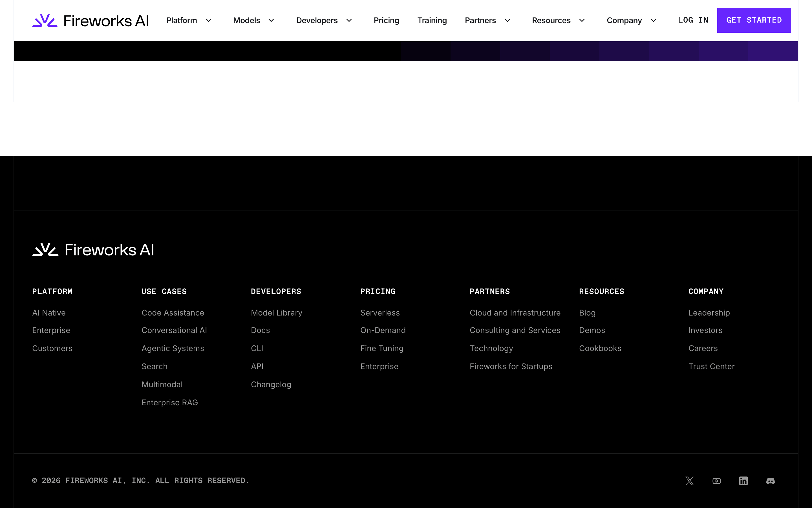Expand the Partners dropdown in navbar
The height and width of the screenshot is (508, 812).
pyautogui.click(x=488, y=21)
